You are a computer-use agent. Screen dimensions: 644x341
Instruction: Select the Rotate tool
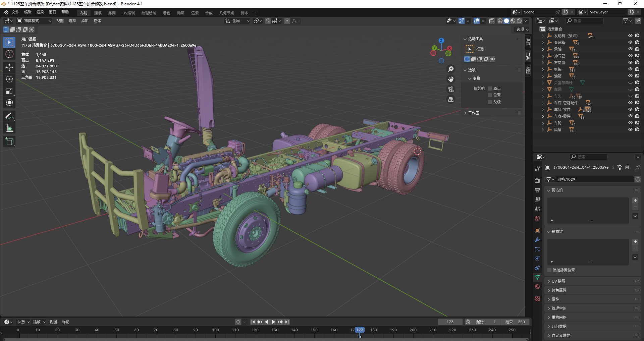pos(9,79)
